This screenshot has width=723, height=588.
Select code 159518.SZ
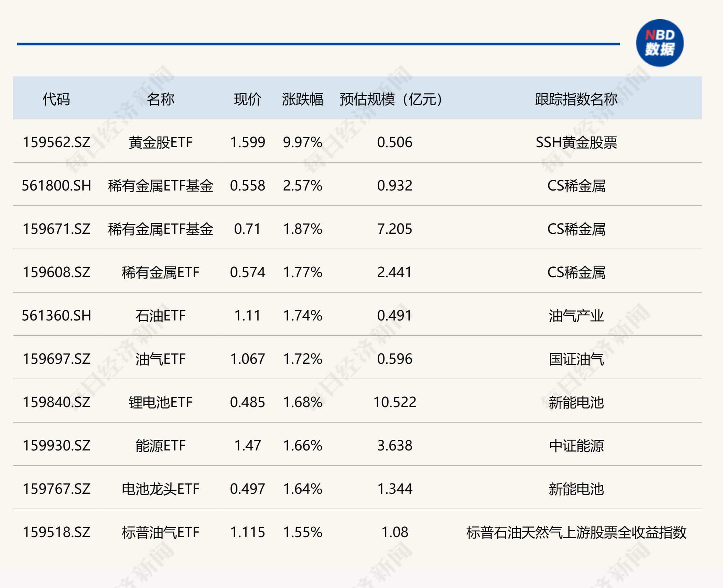coord(56,532)
